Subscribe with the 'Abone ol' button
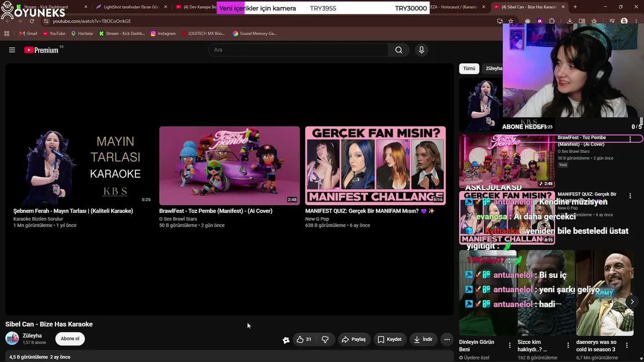Image resolution: width=644 pixels, height=362 pixels. (x=70, y=339)
